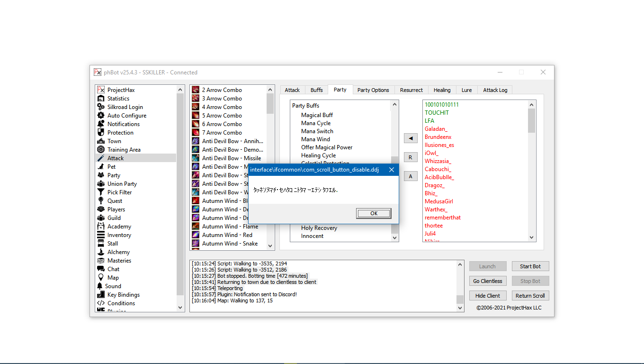The width and height of the screenshot is (644, 364).
Task: Switch to the Party Options tab
Action: (373, 90)
